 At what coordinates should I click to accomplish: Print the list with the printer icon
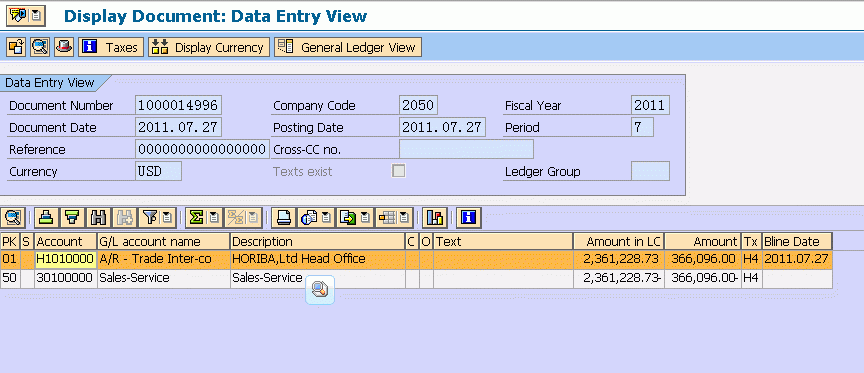click(283, 218)
